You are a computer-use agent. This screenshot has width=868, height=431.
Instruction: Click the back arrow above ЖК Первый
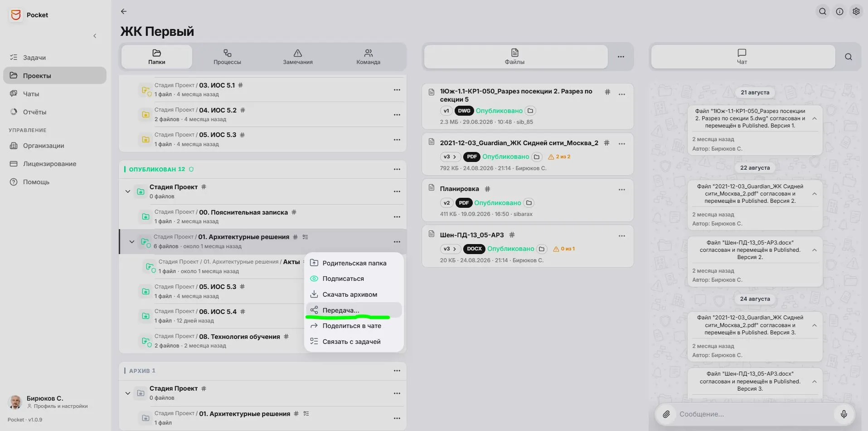124,11
